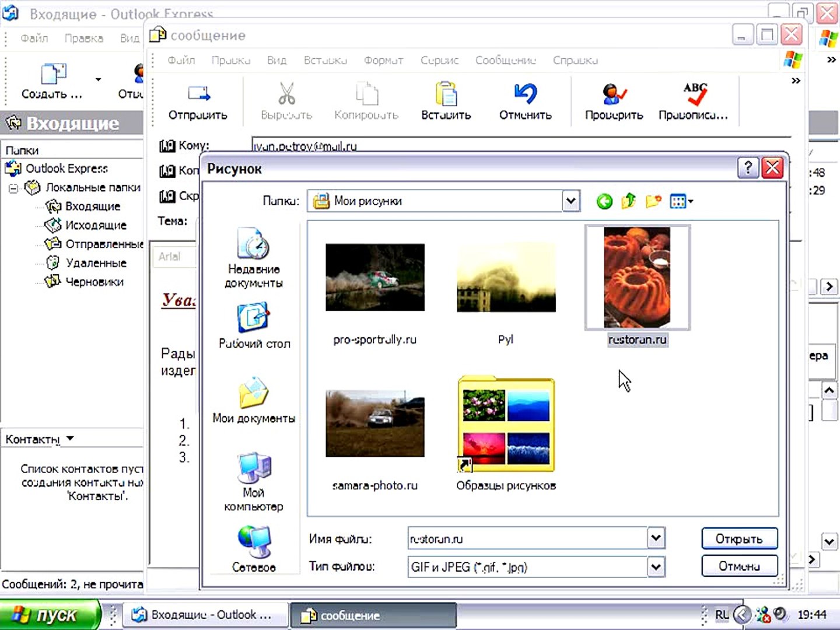
Task: Open the Создать dropdown arrow in Outlook Express
Action: coord(98,79)
